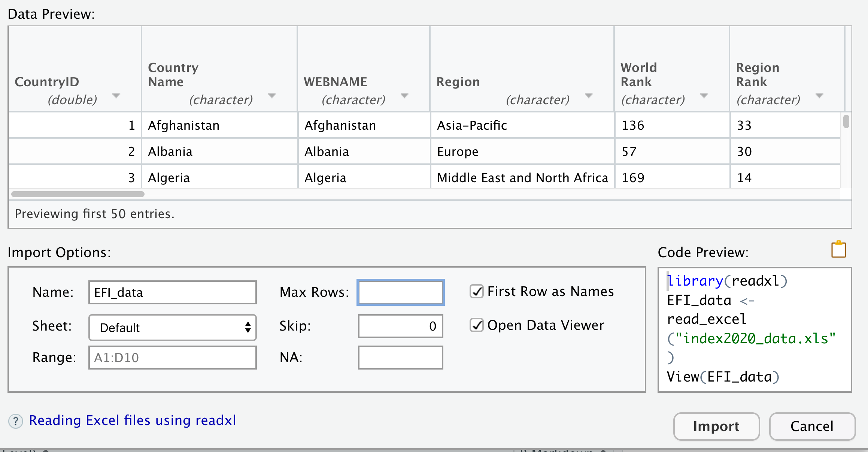This screenshot has width=868, height=452.
Task: Open CountryID column type dropdown
Action: click(x=116, y=96)
